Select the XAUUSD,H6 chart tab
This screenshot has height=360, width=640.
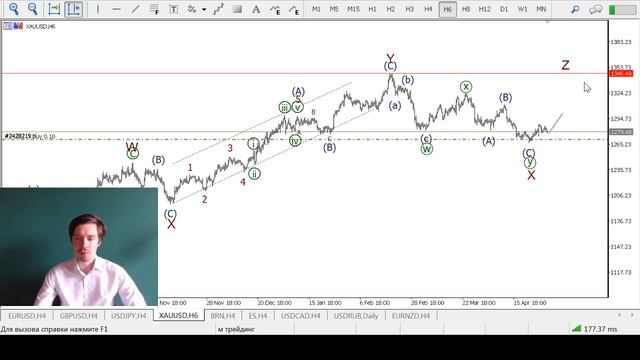click(178, 316)
